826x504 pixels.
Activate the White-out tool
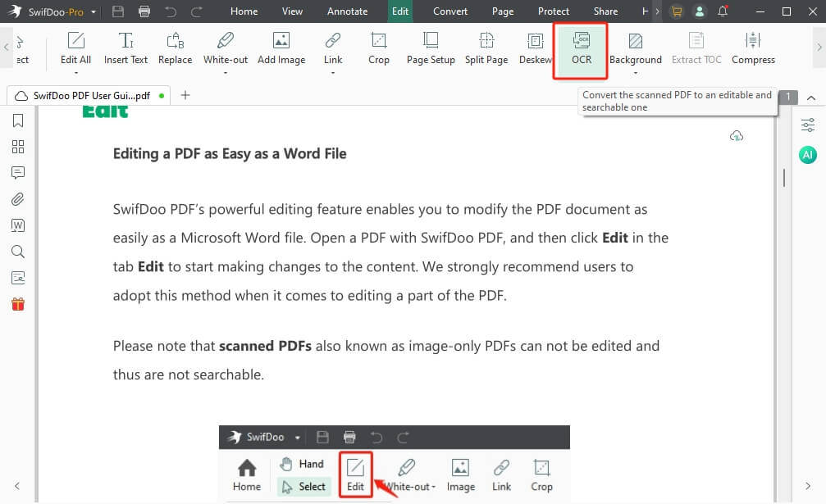[x=226, y=48]
